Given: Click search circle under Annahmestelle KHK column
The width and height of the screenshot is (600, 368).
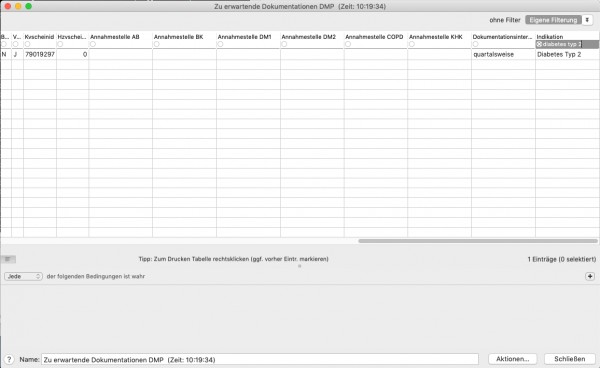Looking at the screenshot, I should click(412, 44).
